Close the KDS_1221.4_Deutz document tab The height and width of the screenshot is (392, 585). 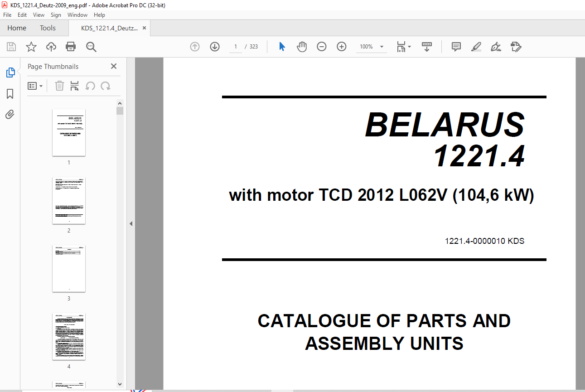144,28
